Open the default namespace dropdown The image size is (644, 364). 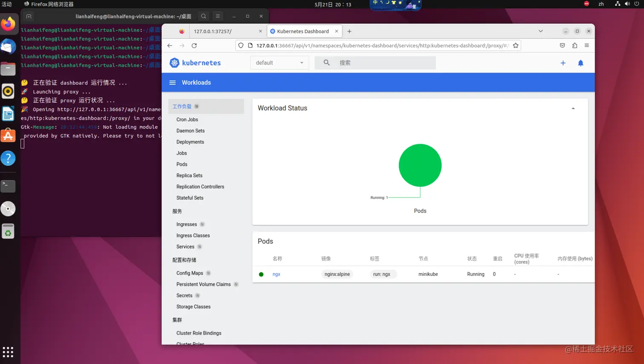coord(279,63)
